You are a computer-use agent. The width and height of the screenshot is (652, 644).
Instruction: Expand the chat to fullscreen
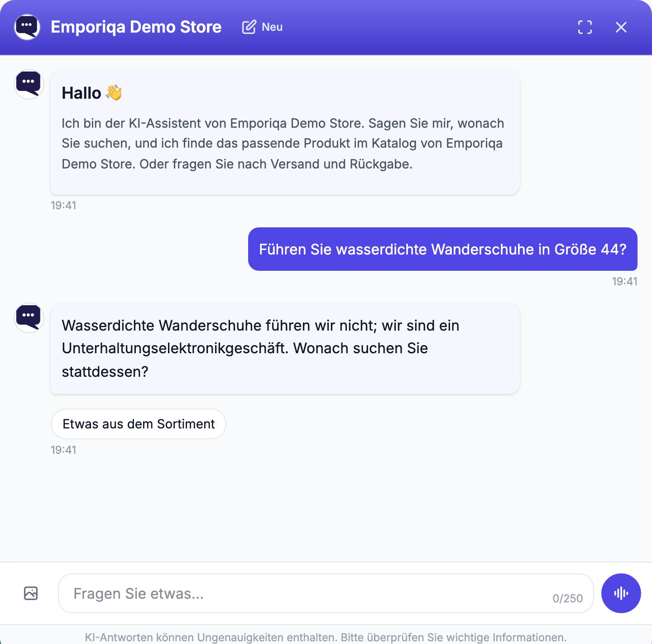[585, 27]
